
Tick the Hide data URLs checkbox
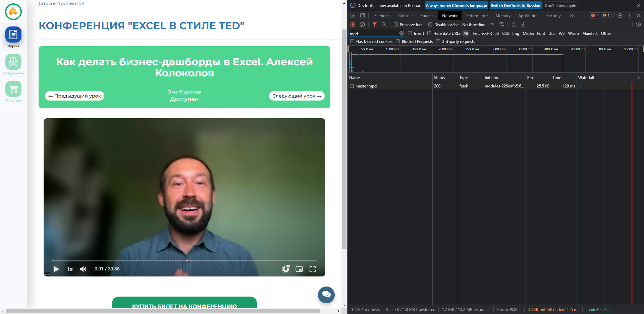click(x=429, y=33)
